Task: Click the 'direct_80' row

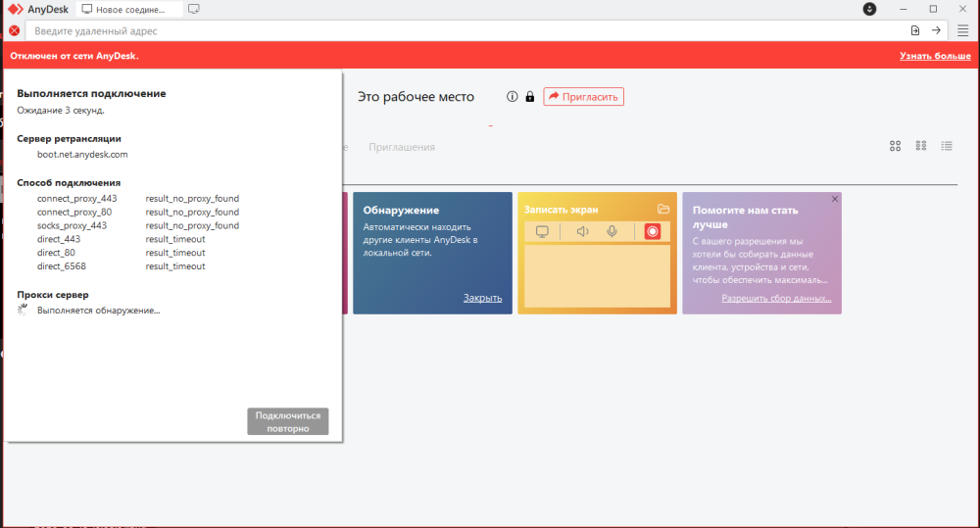Action: 122,253
